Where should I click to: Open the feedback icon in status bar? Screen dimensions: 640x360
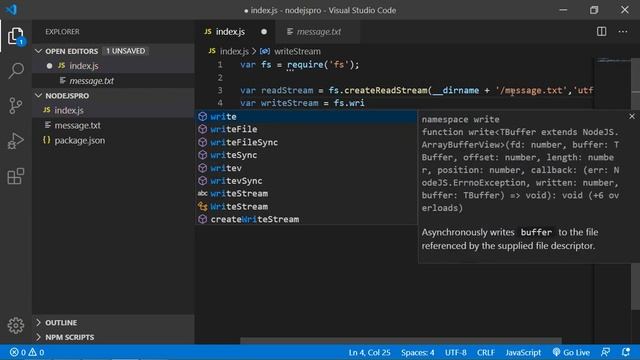pos(605,352)
